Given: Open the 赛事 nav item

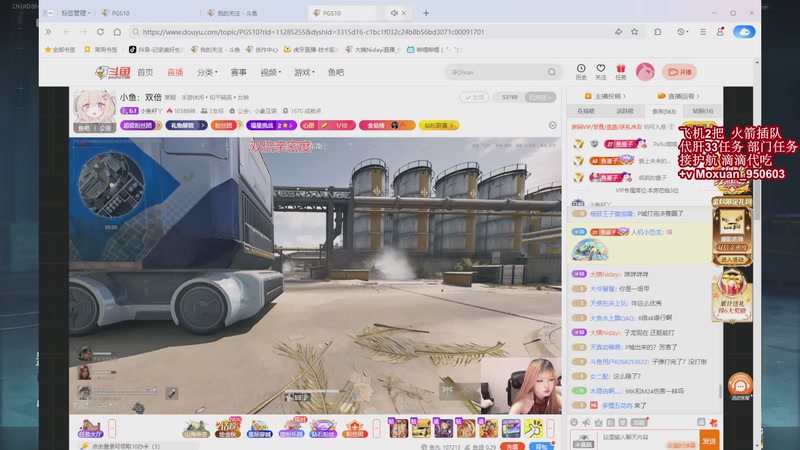Looking at the screenshot, I should 238,72.
